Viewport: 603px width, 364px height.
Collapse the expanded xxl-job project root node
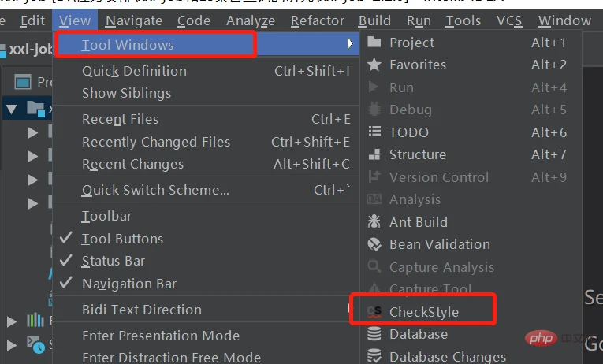pos(12,110)
